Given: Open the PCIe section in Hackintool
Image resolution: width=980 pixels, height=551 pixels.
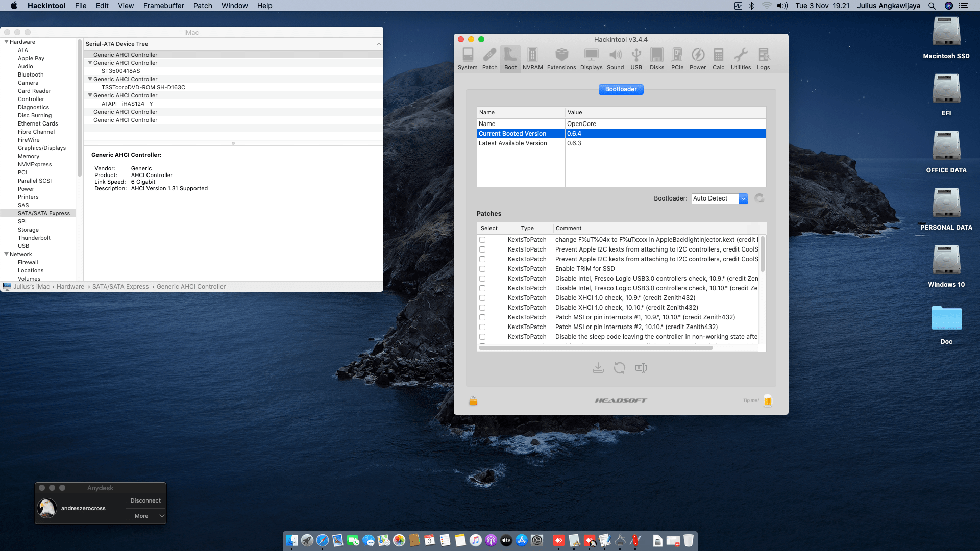Looking at the screenshot, I should tap(677, 59).
